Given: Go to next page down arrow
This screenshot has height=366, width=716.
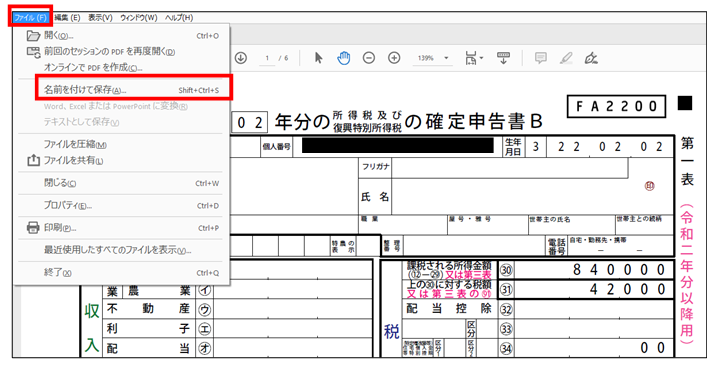Looking at the screenshot, I should [241, 58].
